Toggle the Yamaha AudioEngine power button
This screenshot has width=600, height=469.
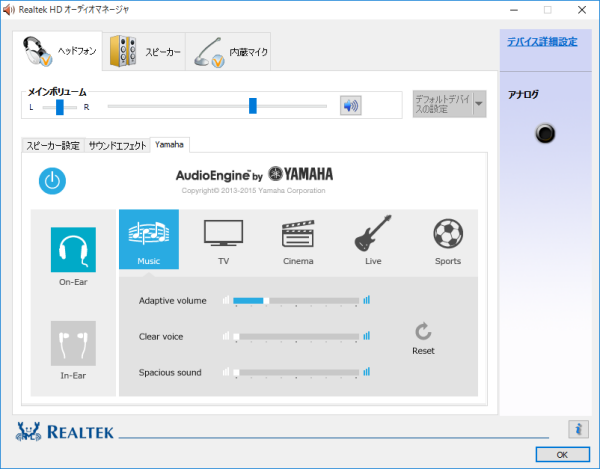[52, 181]
